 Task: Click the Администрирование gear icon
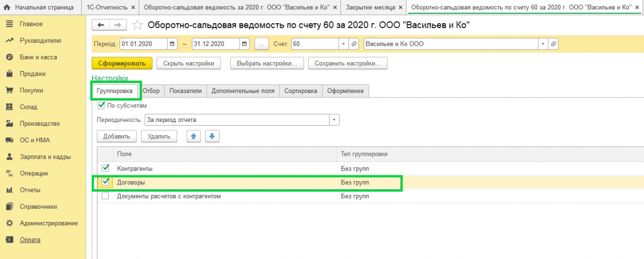9,223
